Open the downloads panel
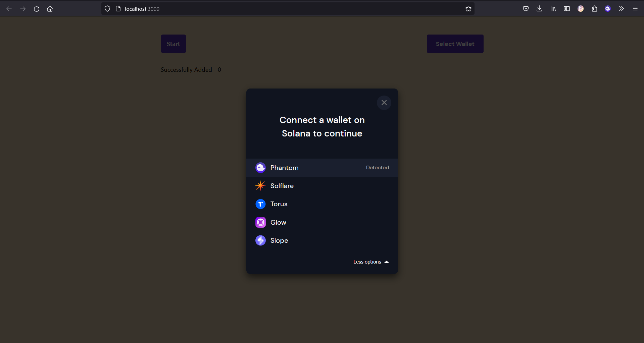This screenshot has height=343, width=644. (539, 9)
